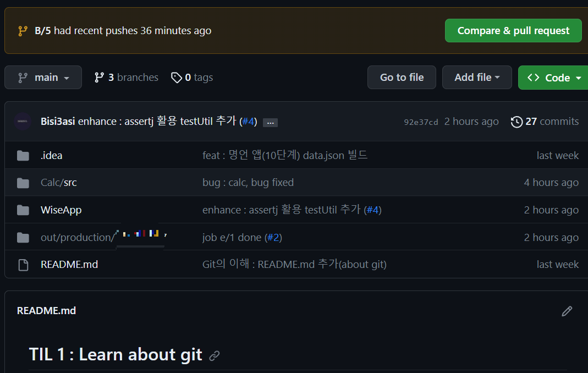The width and height of the screenshot is (588, 373).
Task: Click the code brackets icon on Code button
Action: tap(533, 78)
